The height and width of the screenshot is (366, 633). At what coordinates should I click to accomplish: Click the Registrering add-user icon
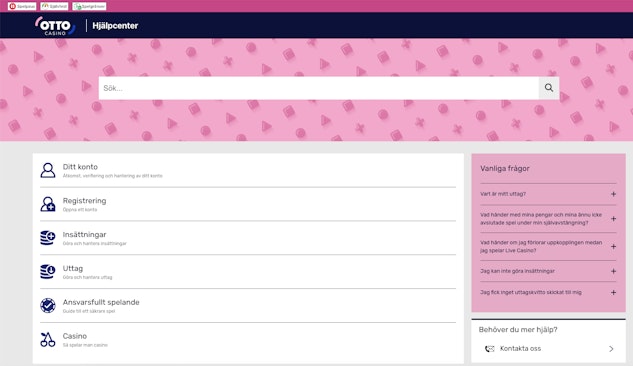click(48, 204)
